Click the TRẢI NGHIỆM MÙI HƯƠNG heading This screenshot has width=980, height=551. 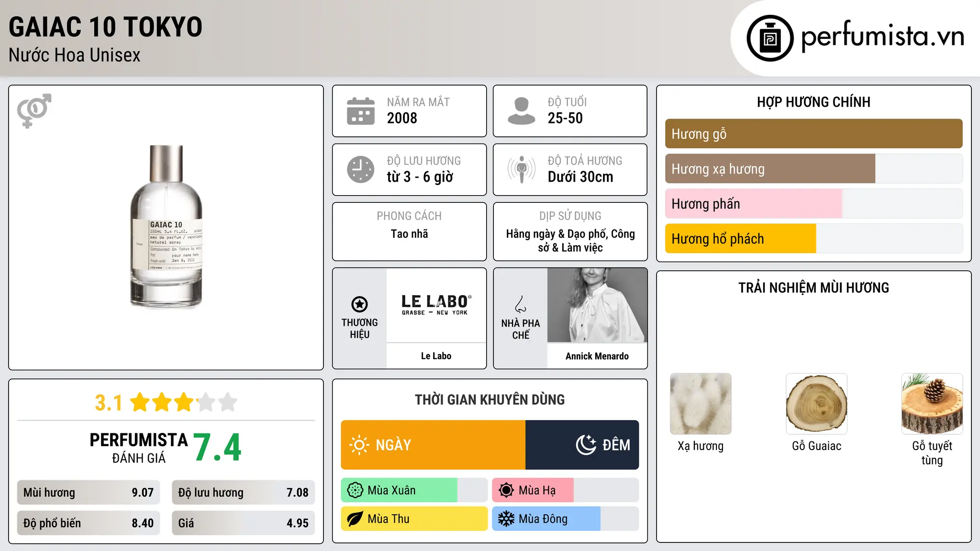point(813,287)
